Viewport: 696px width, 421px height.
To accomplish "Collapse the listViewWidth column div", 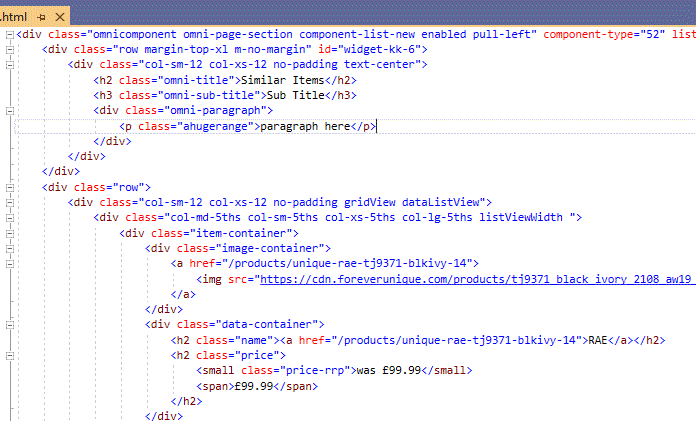I will 9,218.
